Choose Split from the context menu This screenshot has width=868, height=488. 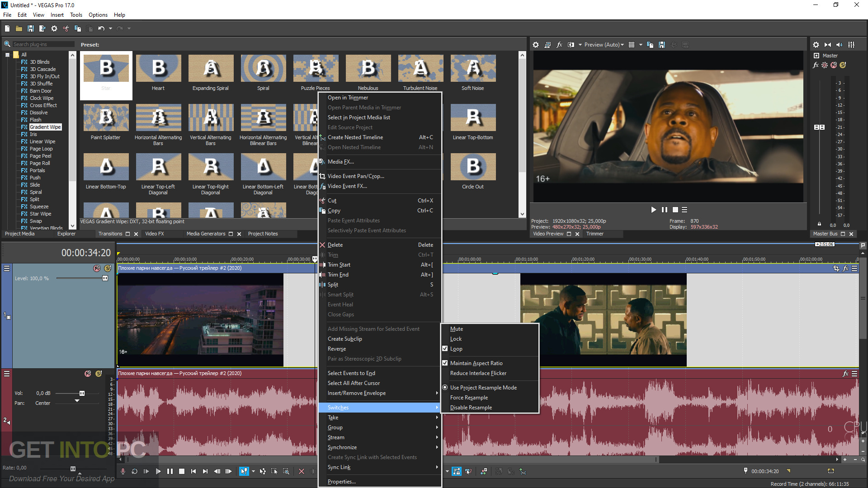point(379,285)
